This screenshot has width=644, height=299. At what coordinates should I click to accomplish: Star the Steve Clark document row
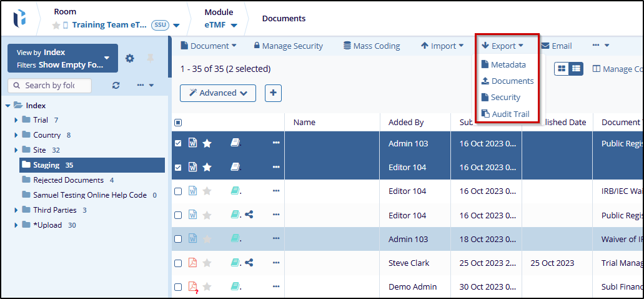[207, 263]
